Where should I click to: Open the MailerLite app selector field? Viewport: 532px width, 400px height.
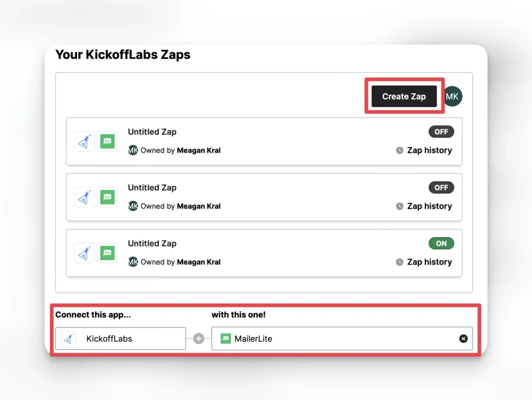[342, 339]
